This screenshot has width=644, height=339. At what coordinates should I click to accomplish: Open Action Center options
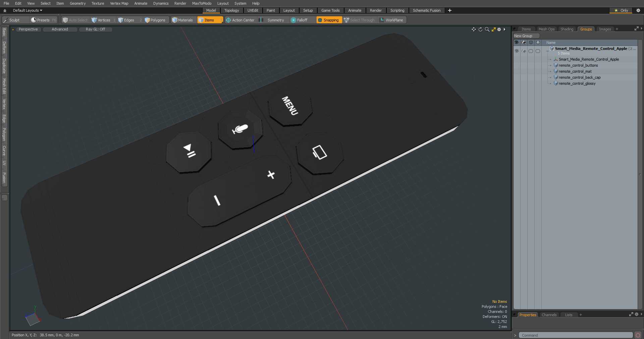click(x=240, y=20)
